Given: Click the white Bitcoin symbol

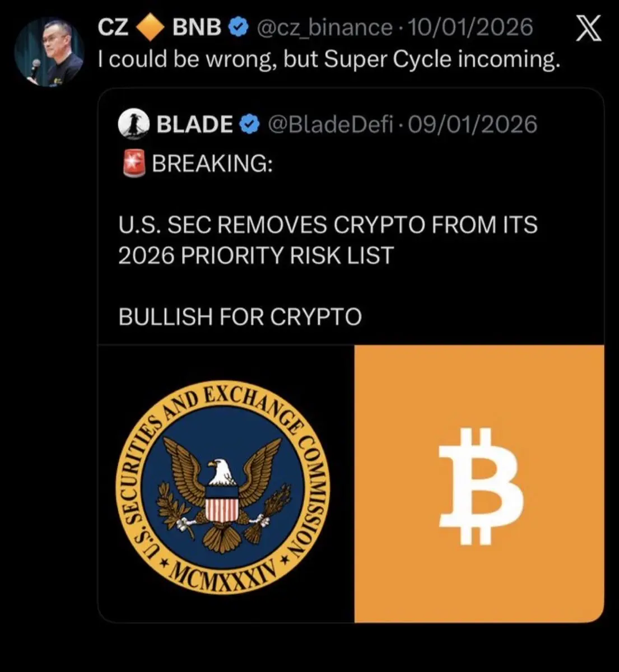Looking at the screenshot, I should pos(481,486).
